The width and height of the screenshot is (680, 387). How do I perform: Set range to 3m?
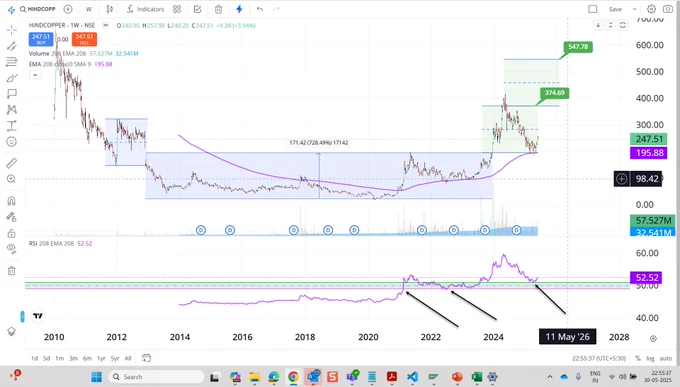[x=73, y=358]
